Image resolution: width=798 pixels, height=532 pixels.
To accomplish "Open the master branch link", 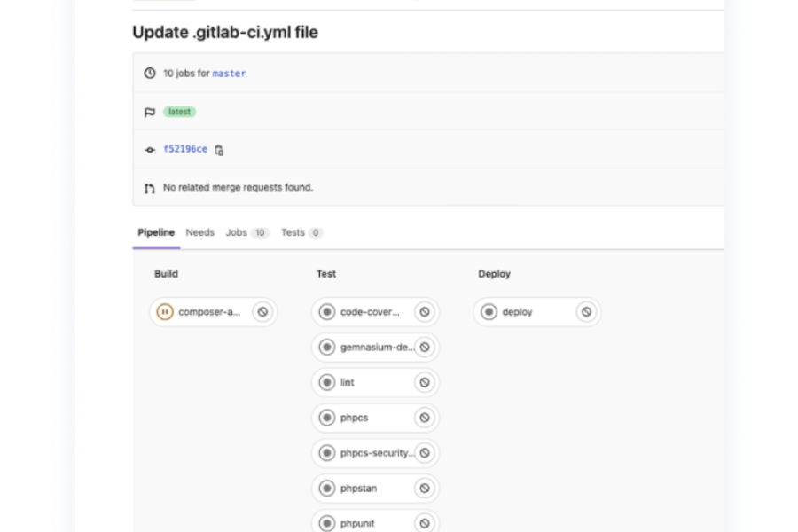I will pyautogui.click(x=229, y=74).
